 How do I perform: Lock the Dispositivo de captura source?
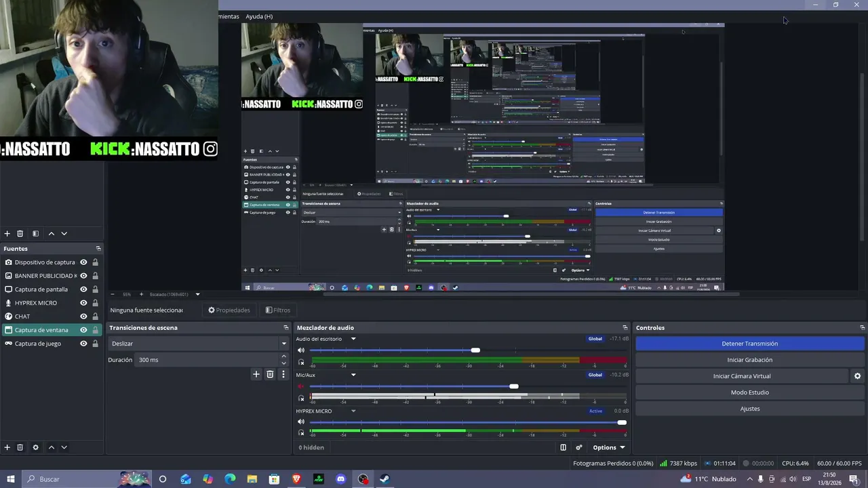click(x=95, y=262)
